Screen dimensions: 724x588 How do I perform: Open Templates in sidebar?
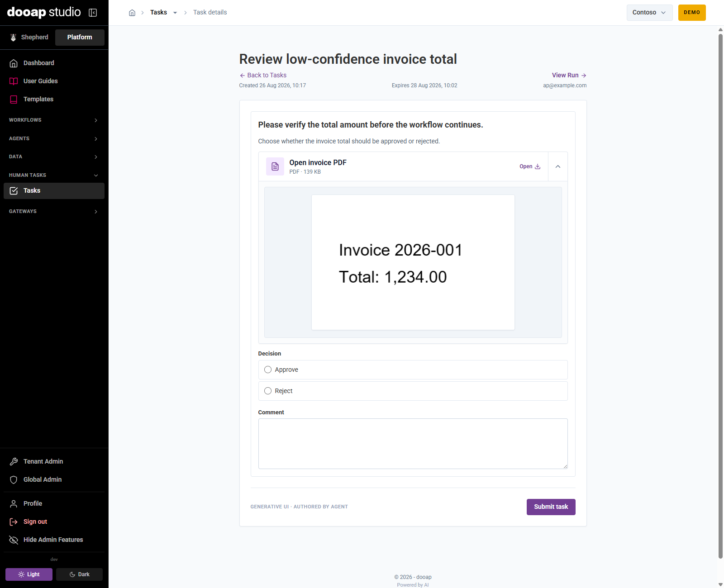[x=54, y=99]
